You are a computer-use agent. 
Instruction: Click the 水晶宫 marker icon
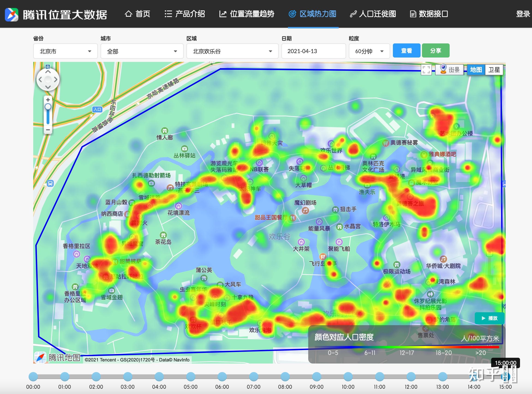[340, 227]
